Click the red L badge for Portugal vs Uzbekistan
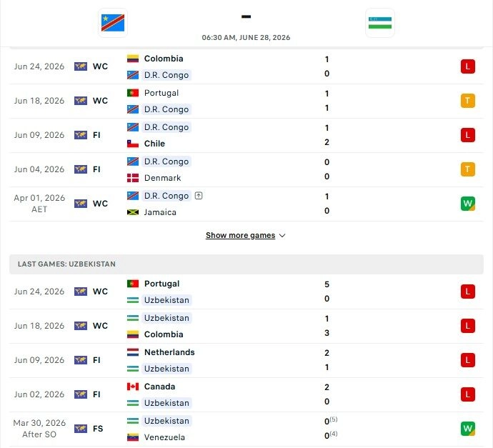This screenshot has width=493, height=448. (x=467, y=292)
